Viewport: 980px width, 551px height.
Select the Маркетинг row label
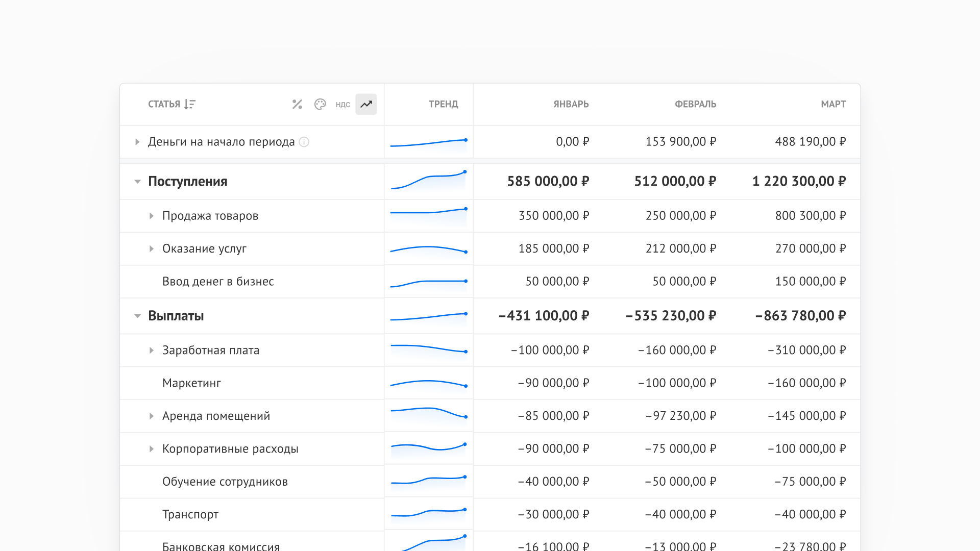coord(191,383)
